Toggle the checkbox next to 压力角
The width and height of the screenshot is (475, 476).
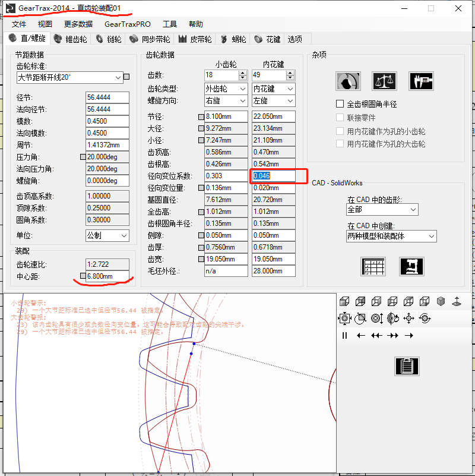click(x=83, y=157)
